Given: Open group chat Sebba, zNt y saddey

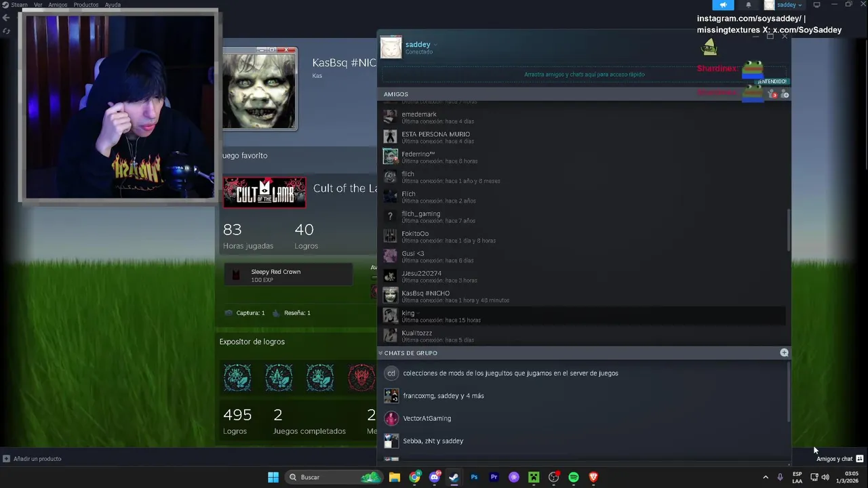Looking at the screenshot, I should tap(584, 441).
